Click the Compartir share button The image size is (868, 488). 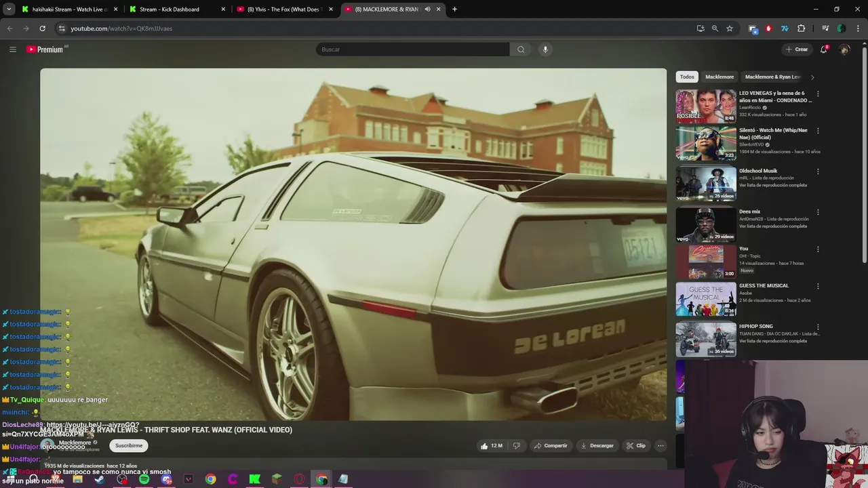click(x=550, y=446)
